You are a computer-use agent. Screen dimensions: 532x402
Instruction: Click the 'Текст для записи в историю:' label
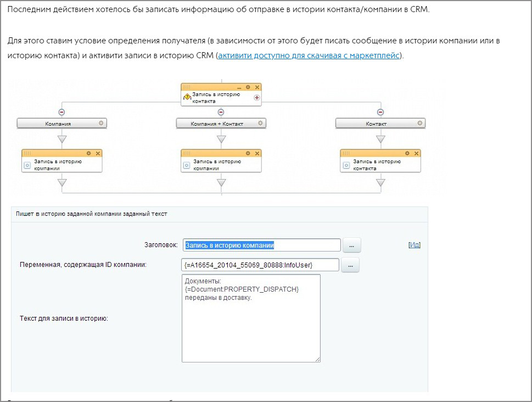[x=64, y=319]
